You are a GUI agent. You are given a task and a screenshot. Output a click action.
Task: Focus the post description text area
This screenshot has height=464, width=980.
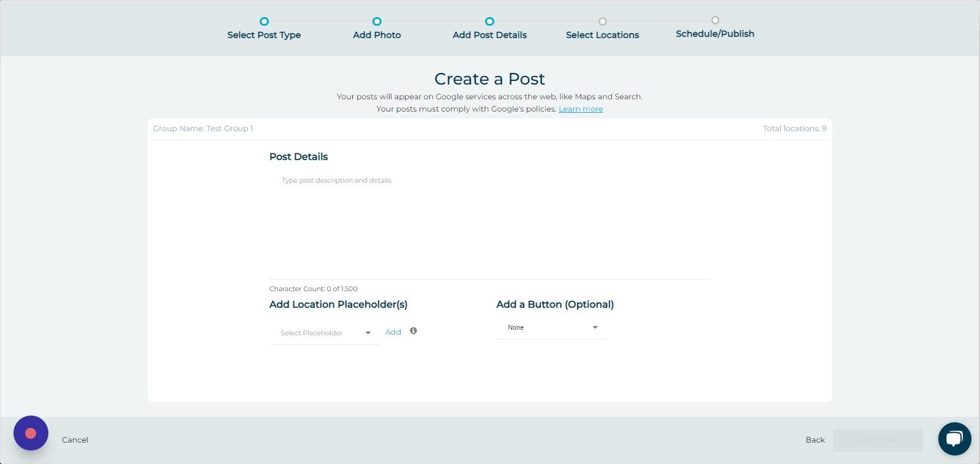[490, 224]
